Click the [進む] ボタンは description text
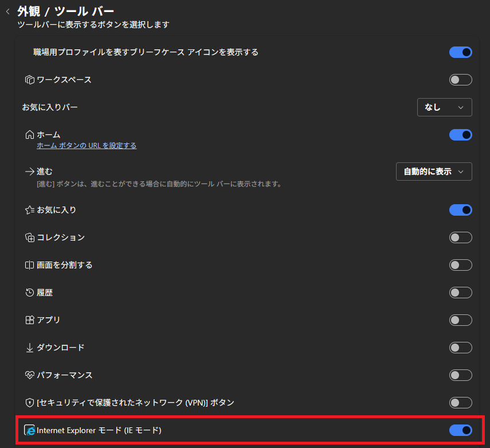The width and height of the screenshot is (490, 448). click(159, 184)
